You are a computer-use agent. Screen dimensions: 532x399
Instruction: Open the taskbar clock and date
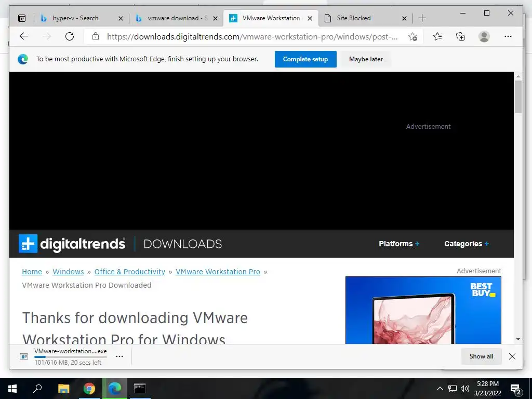click(487, 389)
